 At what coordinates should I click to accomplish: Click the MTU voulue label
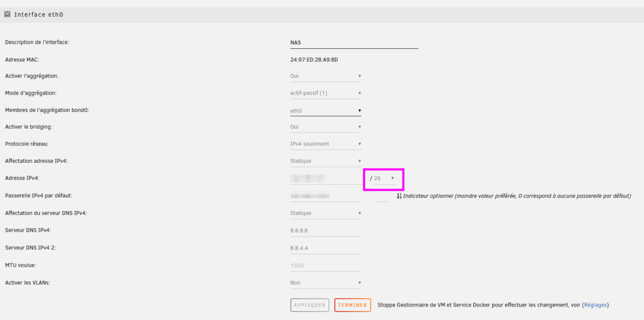21,265
